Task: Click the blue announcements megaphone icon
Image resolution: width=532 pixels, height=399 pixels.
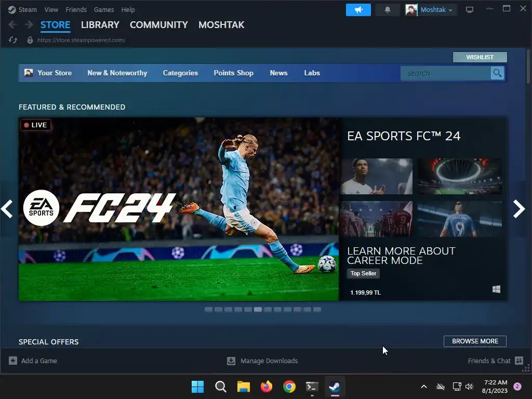Action: coord(358,10)
